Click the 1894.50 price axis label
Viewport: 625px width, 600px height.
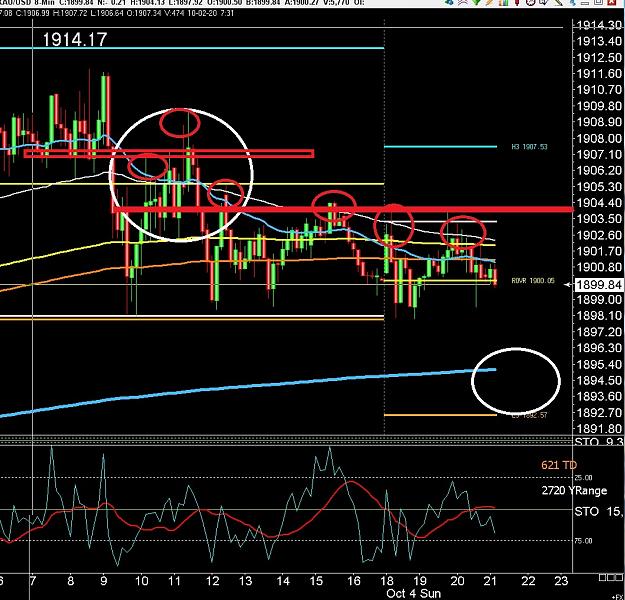click(599, 380)
